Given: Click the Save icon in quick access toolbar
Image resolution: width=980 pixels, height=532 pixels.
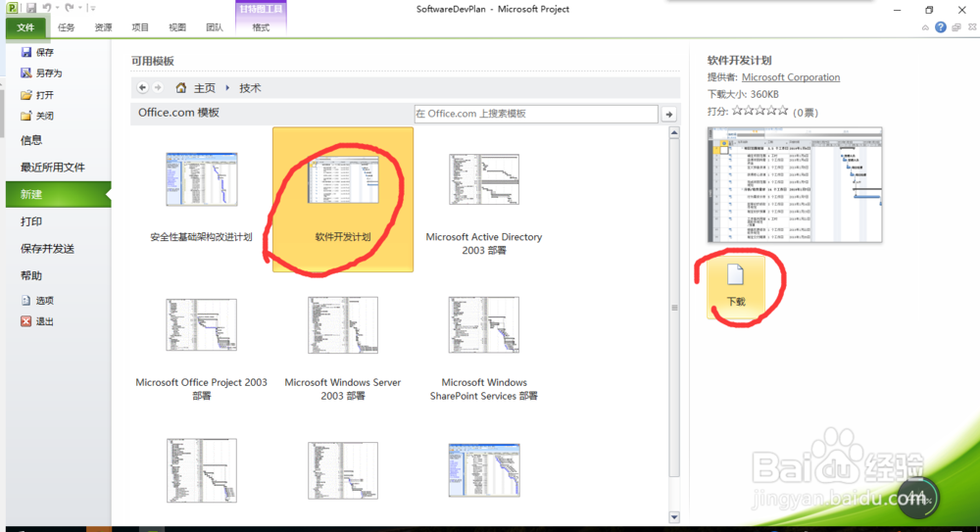Looking at the screenshot, I should [x=30, y=8].
